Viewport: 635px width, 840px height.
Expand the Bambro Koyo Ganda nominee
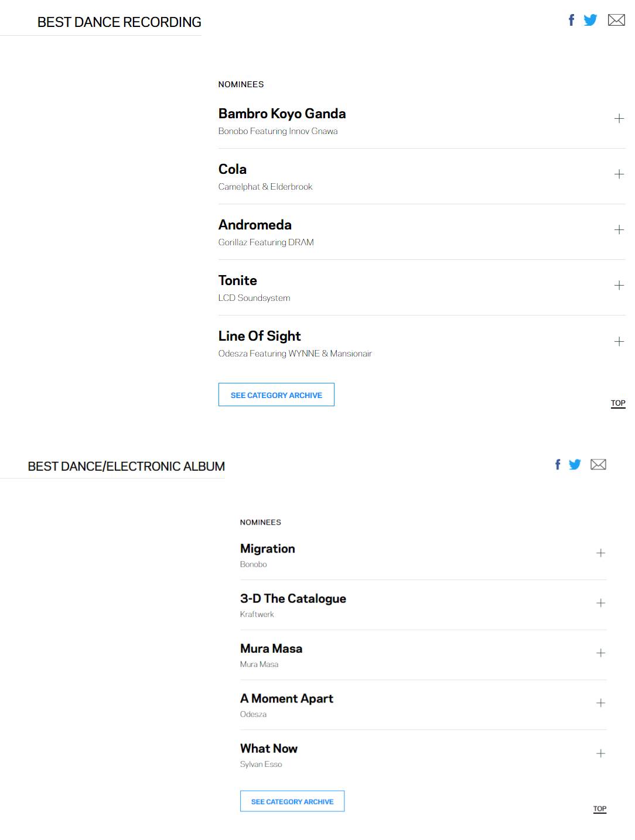(x=619, y=119)
